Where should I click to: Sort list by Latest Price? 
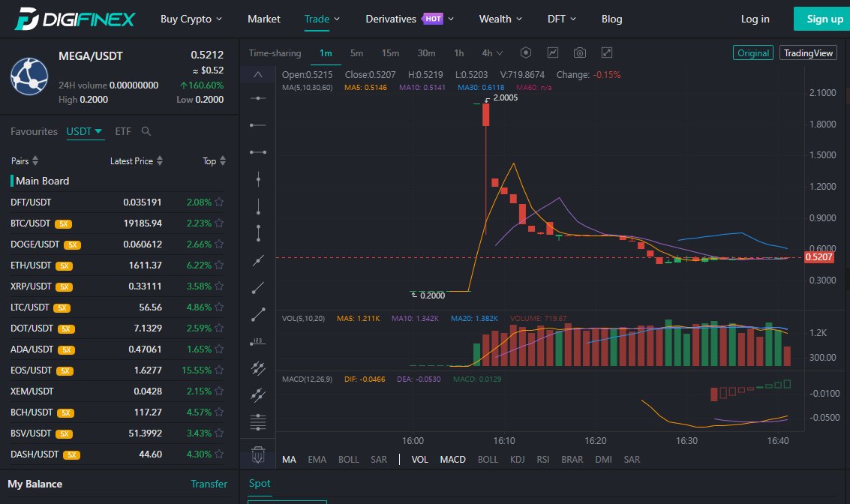[136, 161]
